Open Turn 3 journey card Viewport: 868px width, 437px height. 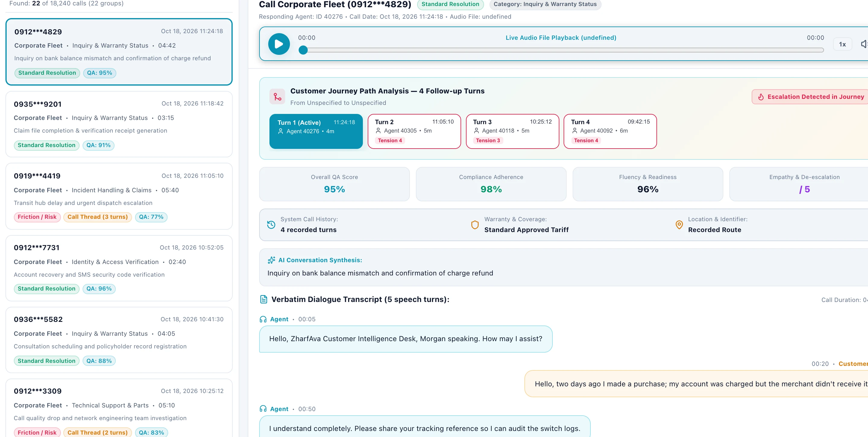coord(512,131)
